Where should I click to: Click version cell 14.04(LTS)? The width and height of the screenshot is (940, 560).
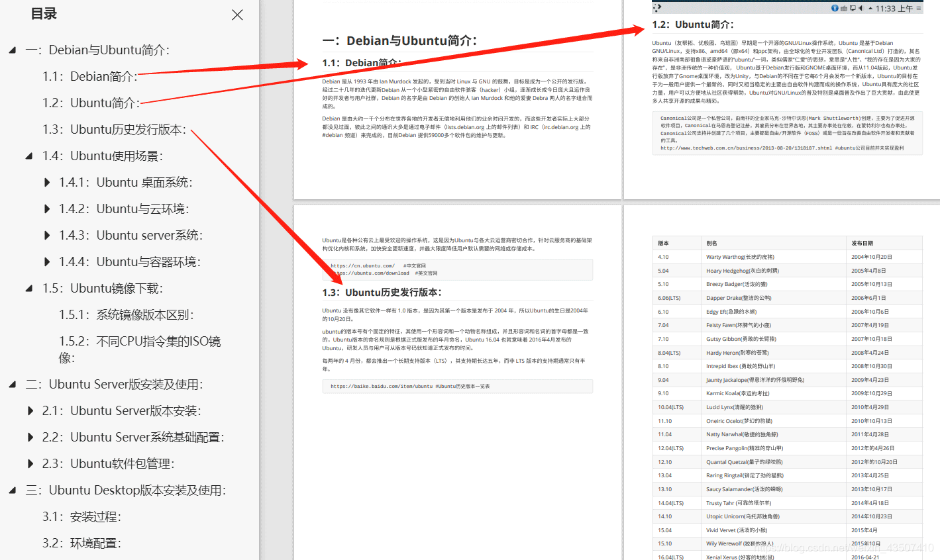pyautogui.click(x=670, y=503)
